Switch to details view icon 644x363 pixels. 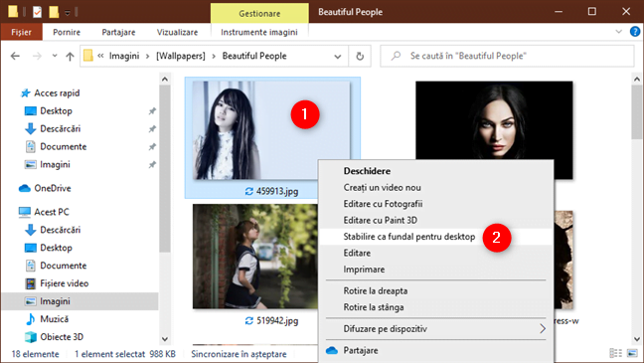point(615,353)
